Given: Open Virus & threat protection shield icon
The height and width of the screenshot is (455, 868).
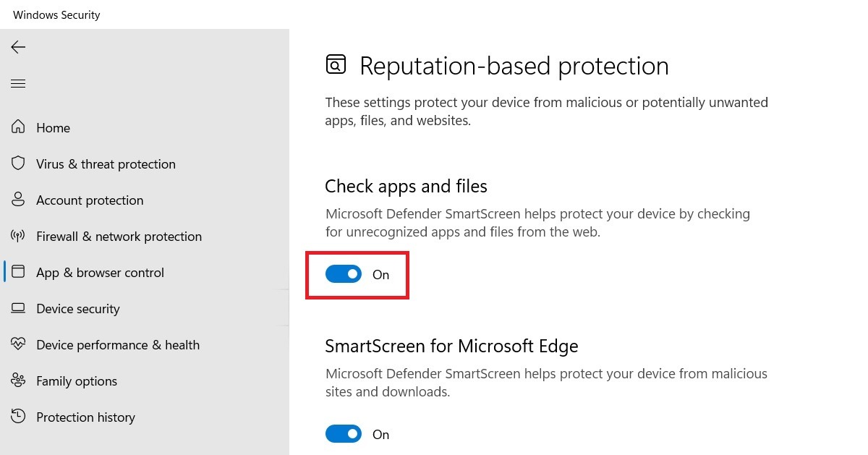Looking at the screenshot, I should tap(18, 163).
